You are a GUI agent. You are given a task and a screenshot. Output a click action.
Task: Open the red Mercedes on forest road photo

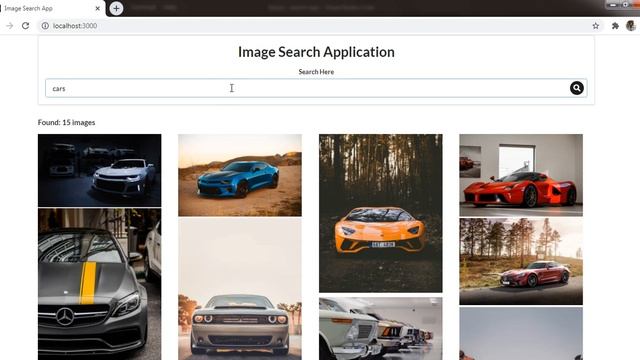coord(521,261)
